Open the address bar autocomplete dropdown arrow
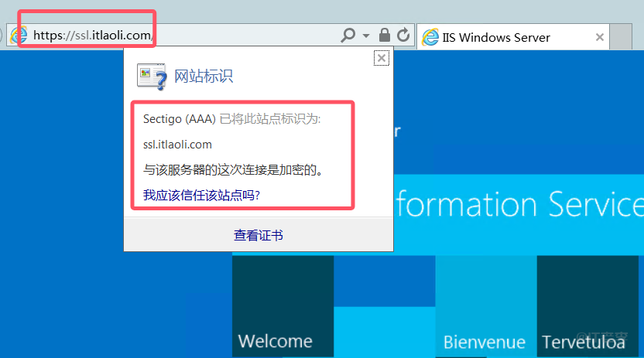Screen dimensions: 644x358 click(x=366, y=36)
